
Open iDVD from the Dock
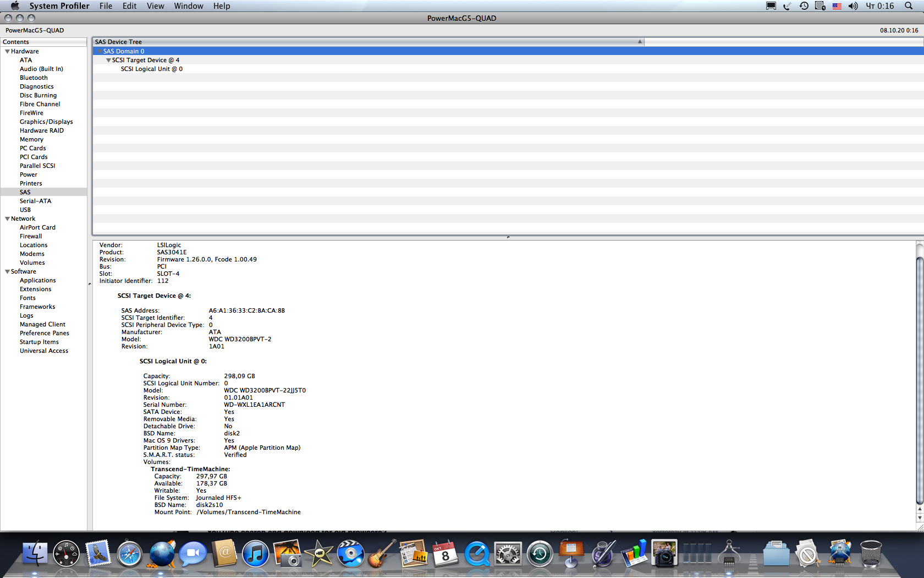351,553
